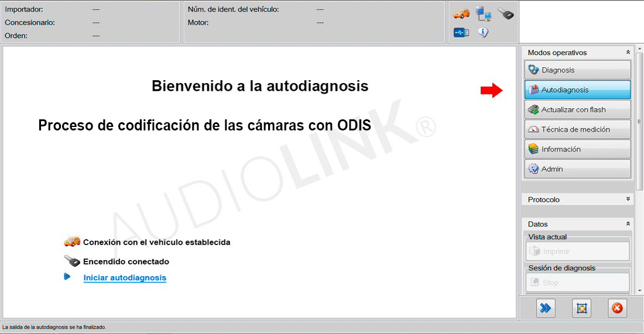
Task: Expand the Protocolo section
Action: click(628, 199)
